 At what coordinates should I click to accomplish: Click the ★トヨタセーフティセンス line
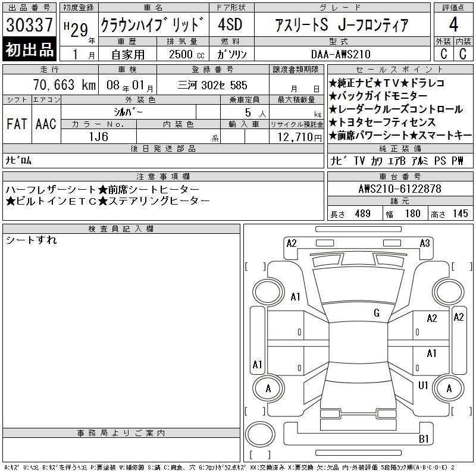[x=382, y=123]
